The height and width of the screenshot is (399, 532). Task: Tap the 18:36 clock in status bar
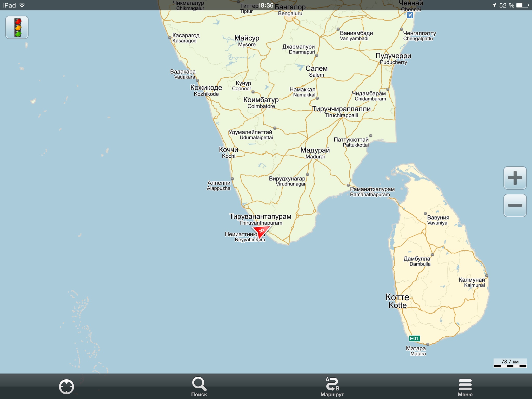[266, 5]
